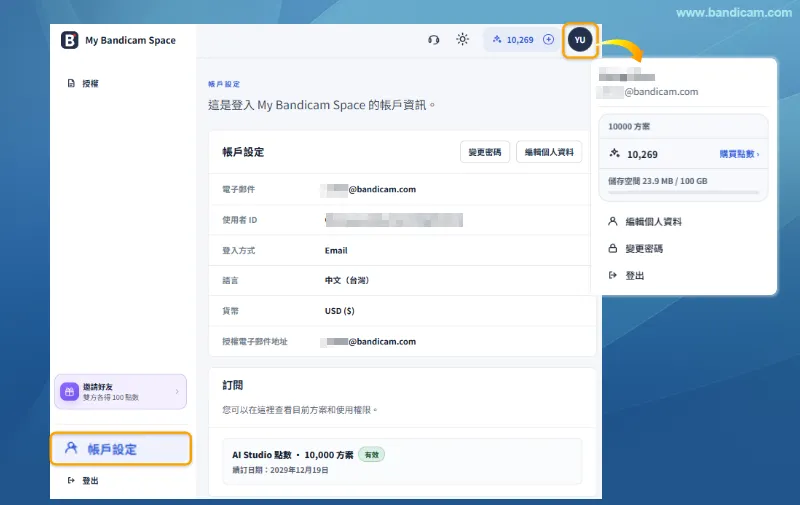Click the lock icon in profile dropdown
The image size is (800, 505).
pos(613,248)
